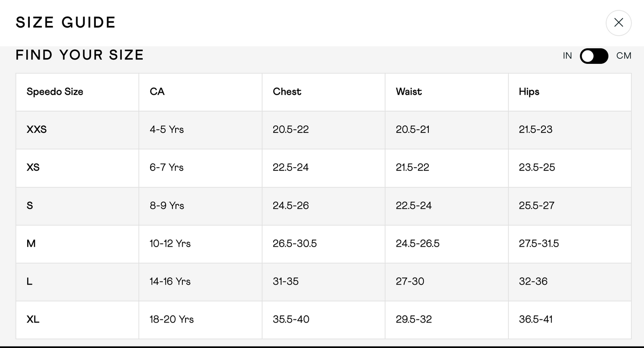644x348 pixels.
Task: Click the Chest column header
Action: 287,91
